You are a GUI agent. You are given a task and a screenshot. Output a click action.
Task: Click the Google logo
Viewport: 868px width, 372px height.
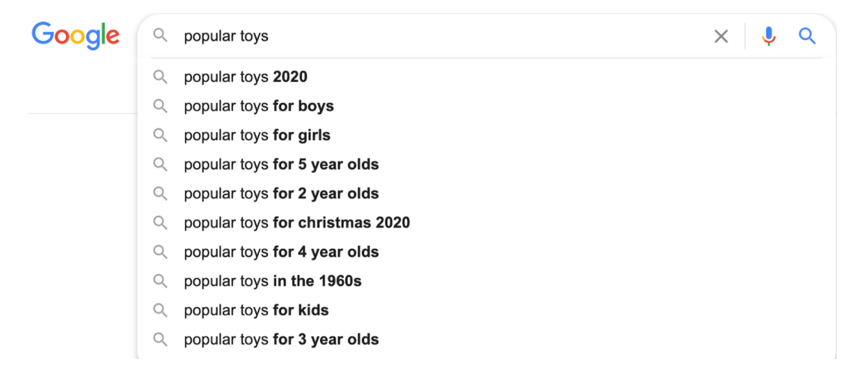[x=76, y=35]
